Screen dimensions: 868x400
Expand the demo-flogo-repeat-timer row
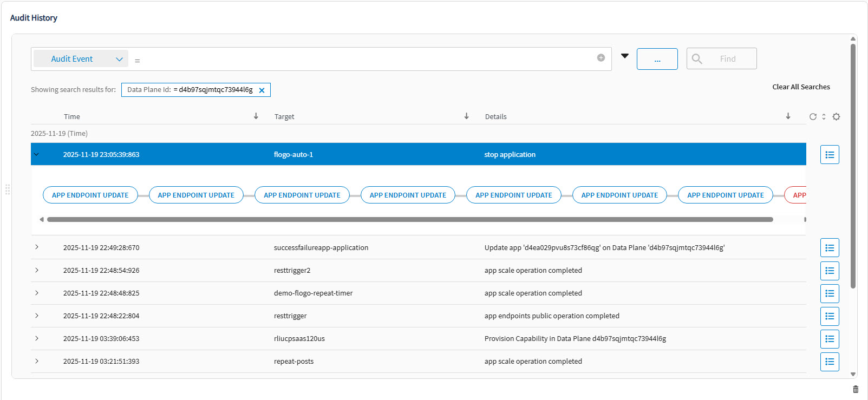37,293
